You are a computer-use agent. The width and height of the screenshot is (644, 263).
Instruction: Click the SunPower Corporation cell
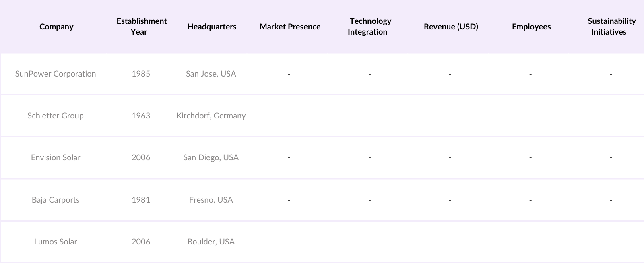pyautogui.click(x=56, y=74)
